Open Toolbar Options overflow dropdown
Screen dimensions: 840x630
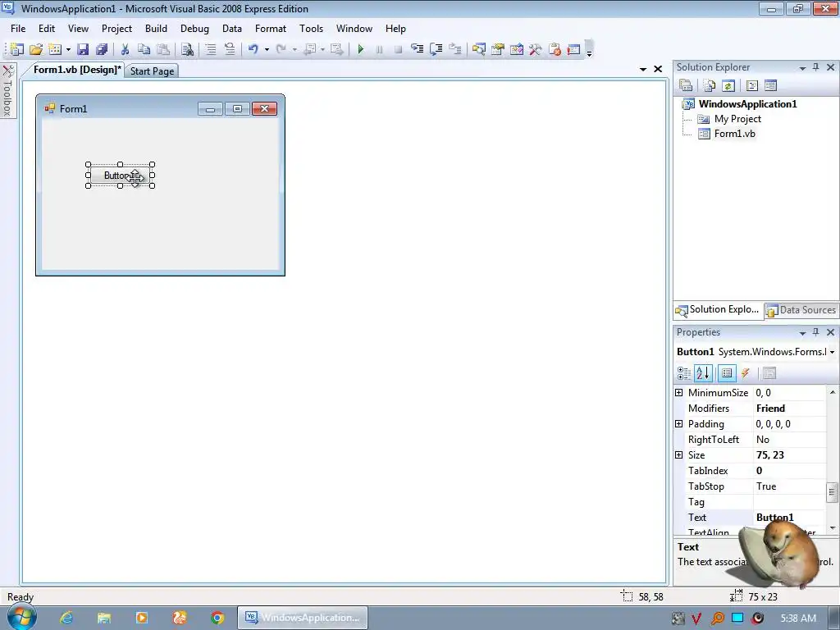click(589, 50)
